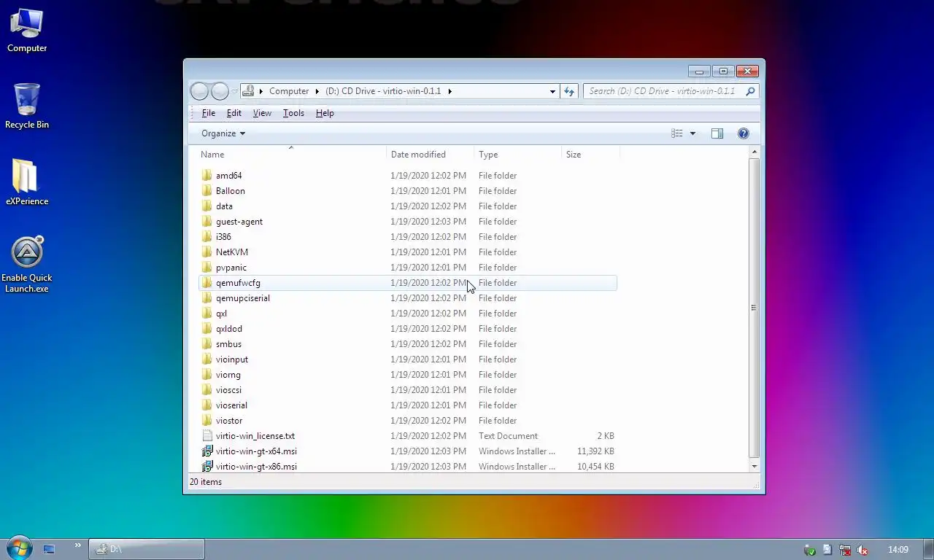
Task: Open the recent pages dropdown arrow
Action: [x=234, y=91]
